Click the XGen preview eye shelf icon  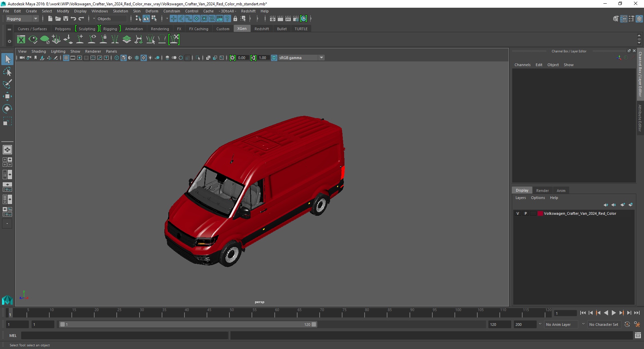click(33, 40)
